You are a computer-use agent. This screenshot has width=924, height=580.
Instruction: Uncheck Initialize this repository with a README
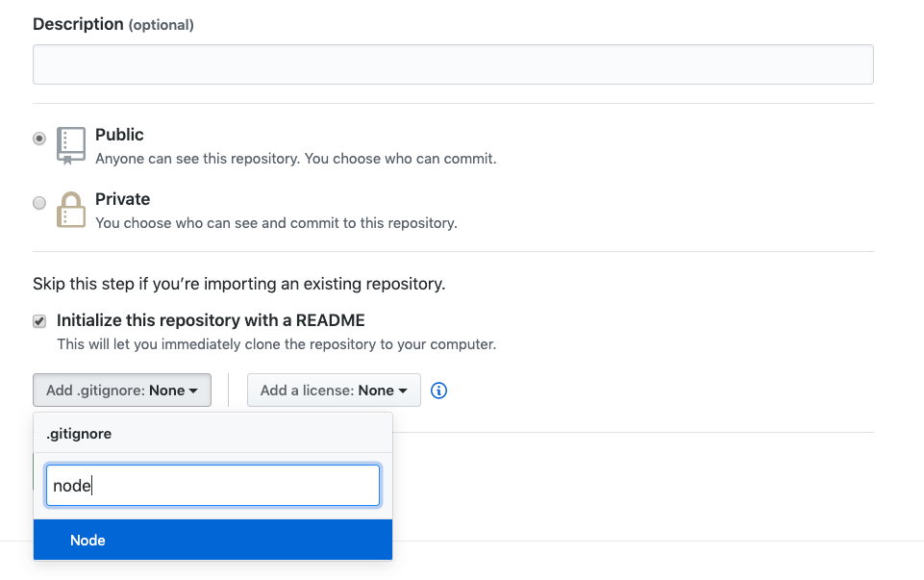(x=38, y=320)
